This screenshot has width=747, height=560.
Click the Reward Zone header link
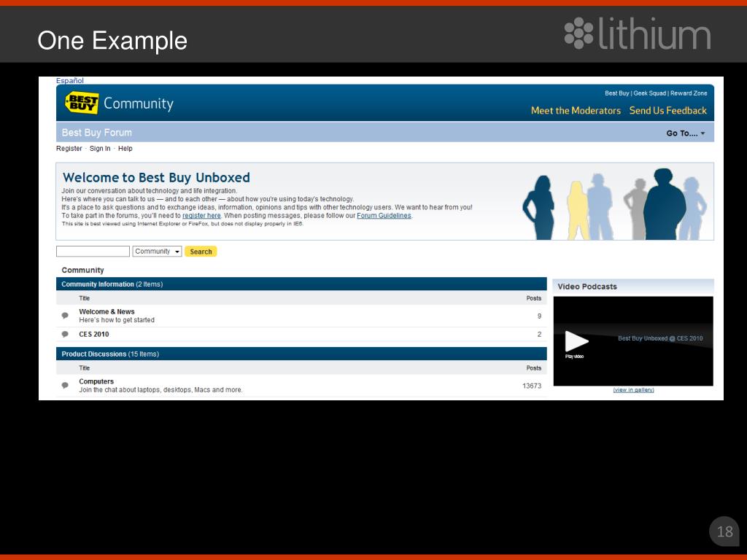click(689, 93)
